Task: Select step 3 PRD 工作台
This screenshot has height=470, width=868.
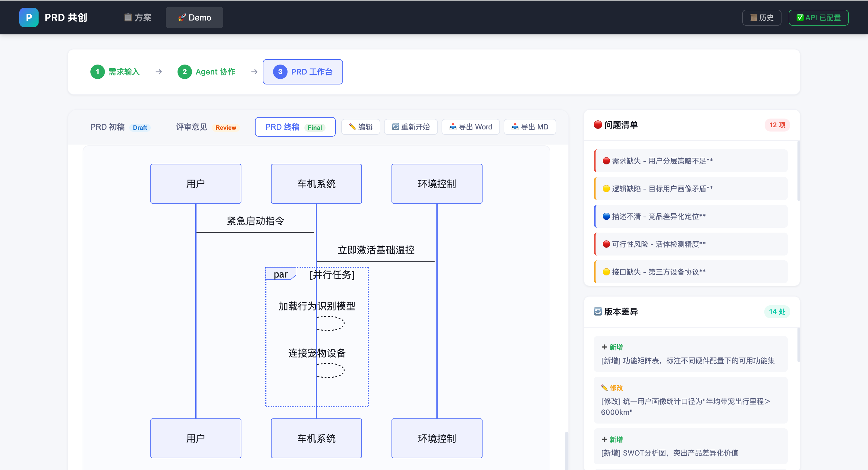Action: (x=303, y=72)
